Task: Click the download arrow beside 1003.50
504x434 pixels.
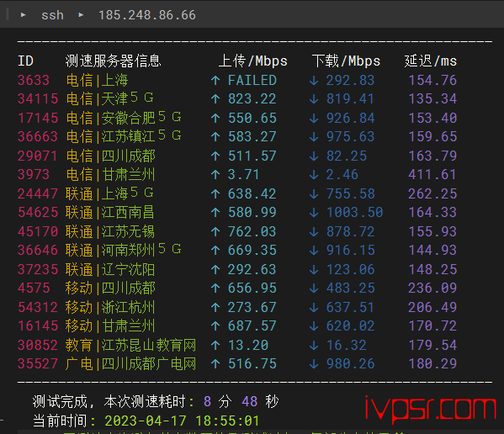Action: 314,212
